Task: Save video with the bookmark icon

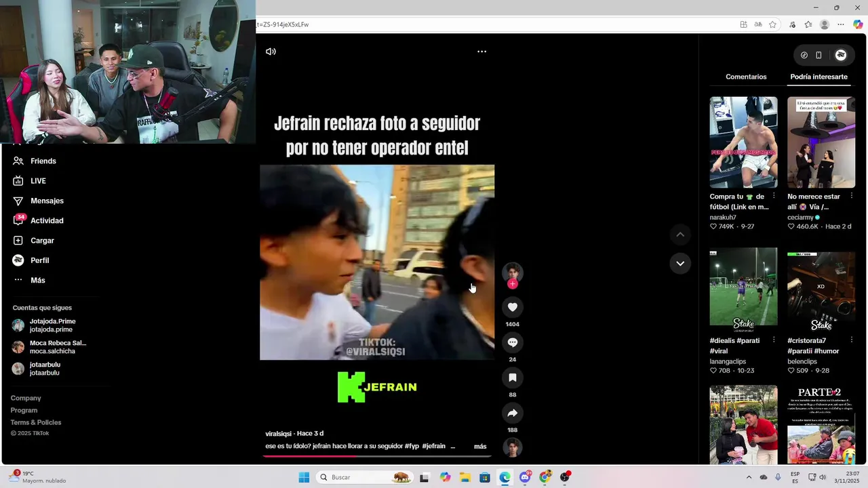Action: 513,378
